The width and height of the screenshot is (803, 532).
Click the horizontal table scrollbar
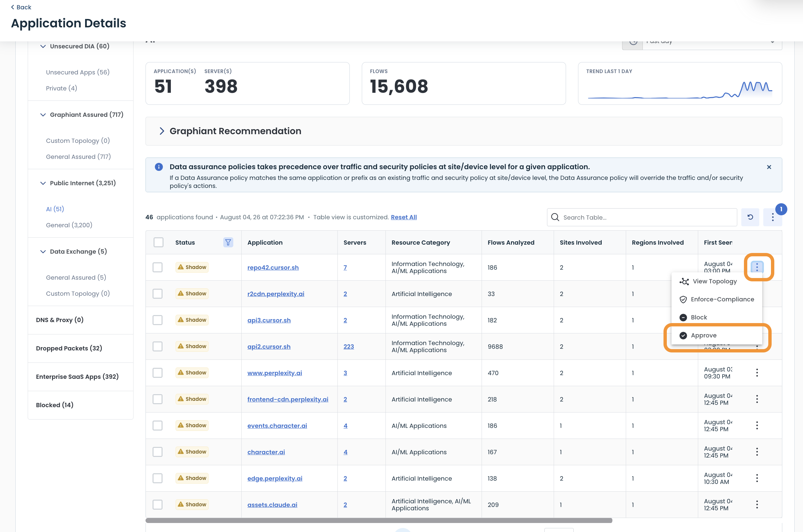(x=378, y=520)
